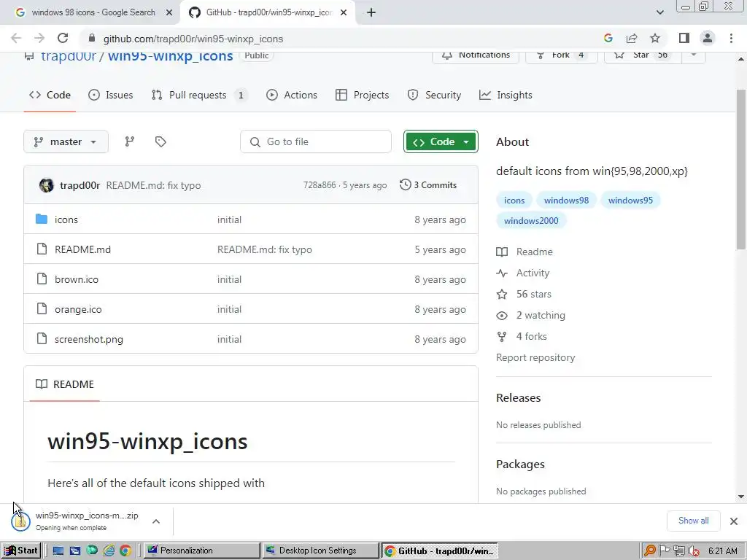Open the Chrome profile avatar
747x560 pixels.
pos(708,38)
